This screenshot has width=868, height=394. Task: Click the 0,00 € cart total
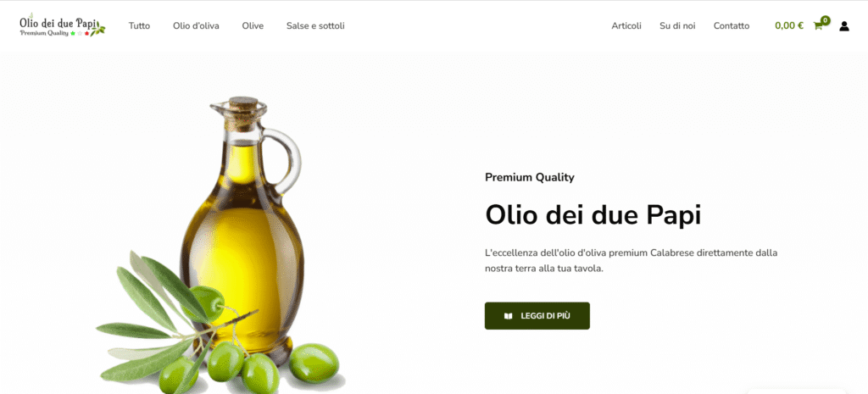(789, 25)
